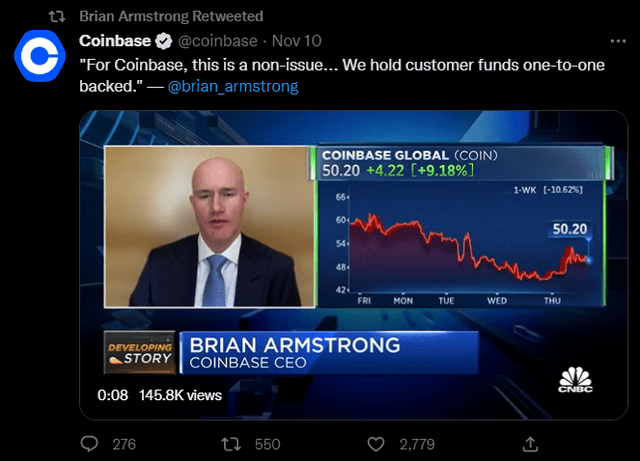The image size is (640, 461).
Task: Click the 550 retweets count
Action: click(x=268, y=444)
